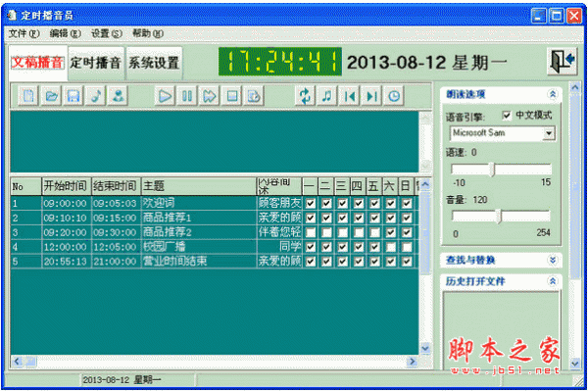Open a file with the folder icon
Image resolution: width=588 pixels, height=391 pixels.
51,96
